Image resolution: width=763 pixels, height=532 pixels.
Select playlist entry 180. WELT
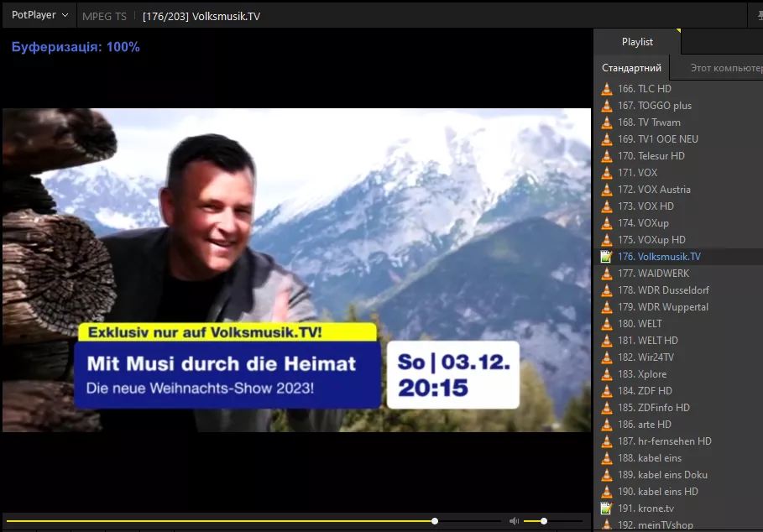(x=678, y=323)
